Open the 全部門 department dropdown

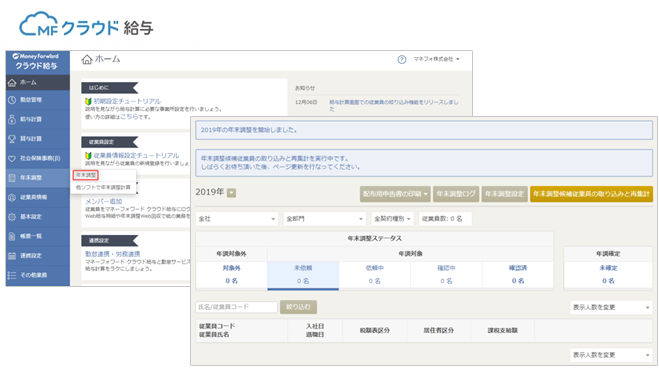pyautogui.click(x=324, y=219)
